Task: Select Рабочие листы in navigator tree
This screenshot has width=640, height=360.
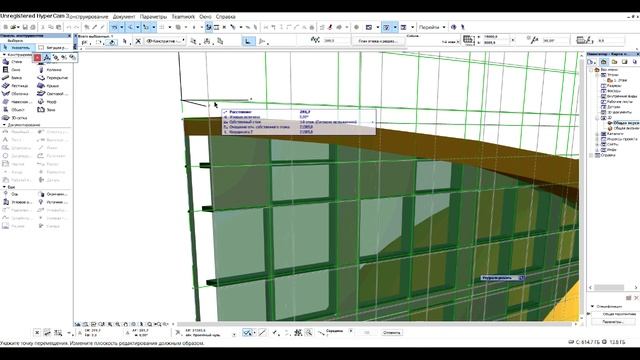Action: (617, 102)
